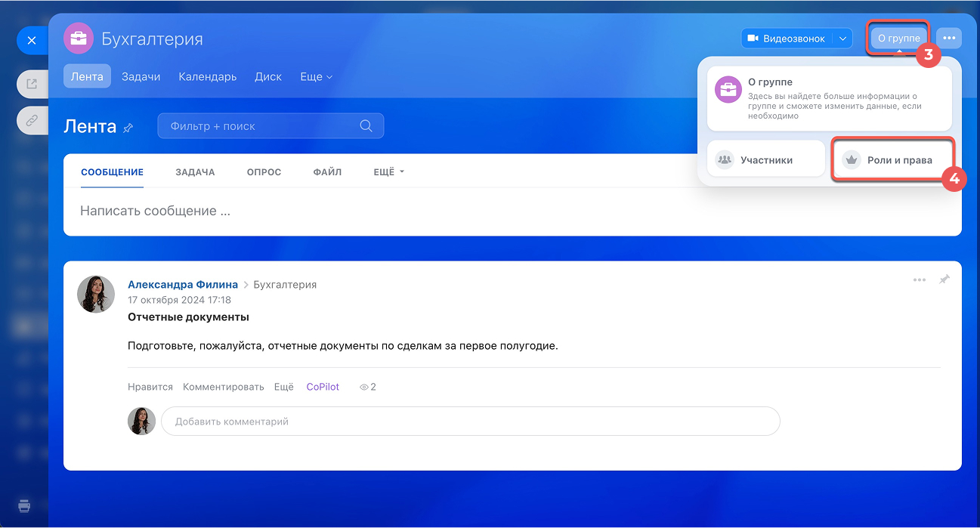Open the Участники list
The height and width of the screenshot is (528, 980).
(765, 160)
